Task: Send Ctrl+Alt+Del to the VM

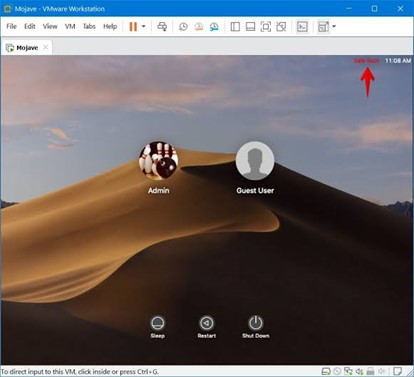Action: pyautogui.click(x=162, y=26)
